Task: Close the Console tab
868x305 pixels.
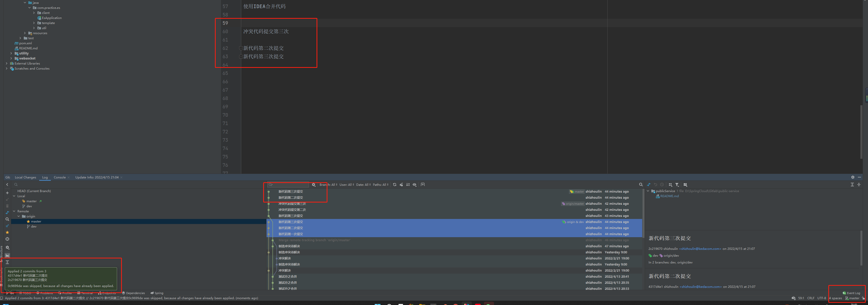Action: coord(69,177)
